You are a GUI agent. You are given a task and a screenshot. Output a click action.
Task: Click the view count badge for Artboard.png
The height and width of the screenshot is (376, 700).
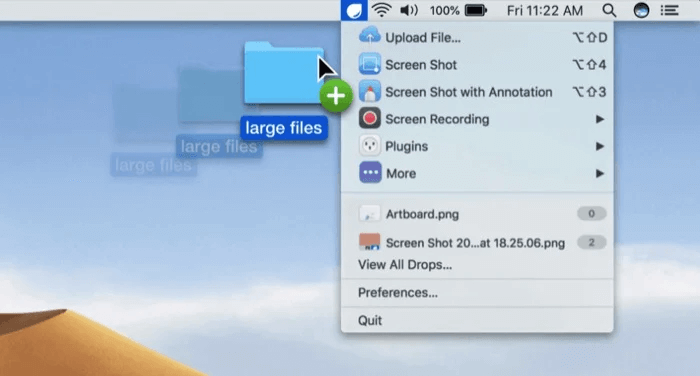591,213
